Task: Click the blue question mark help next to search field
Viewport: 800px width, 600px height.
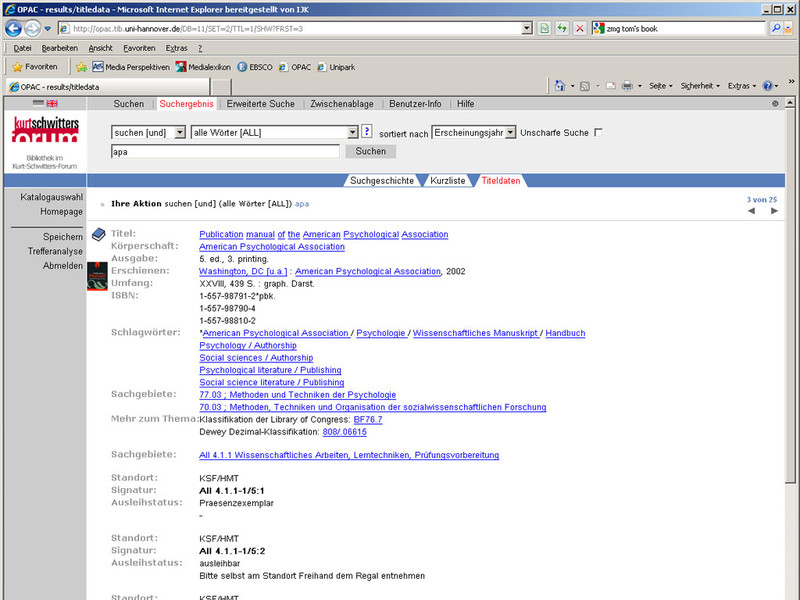Action: (x=366, y=131)
